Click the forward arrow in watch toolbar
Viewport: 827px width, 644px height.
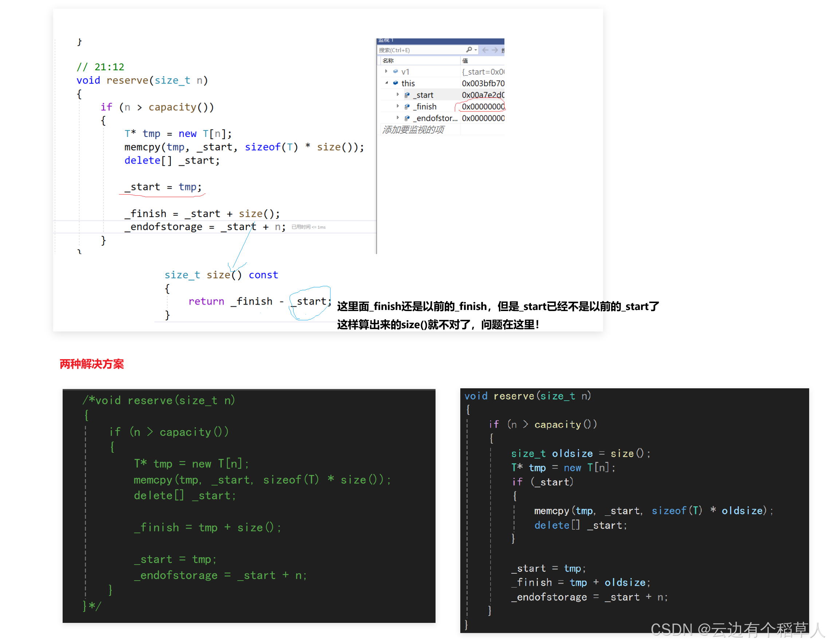[x=495, y=50]
